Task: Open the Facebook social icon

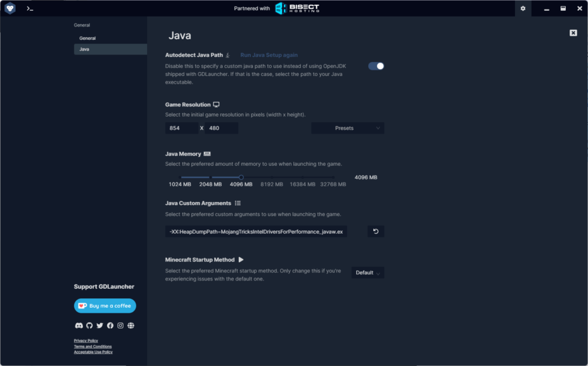Action: coord(110,325)
